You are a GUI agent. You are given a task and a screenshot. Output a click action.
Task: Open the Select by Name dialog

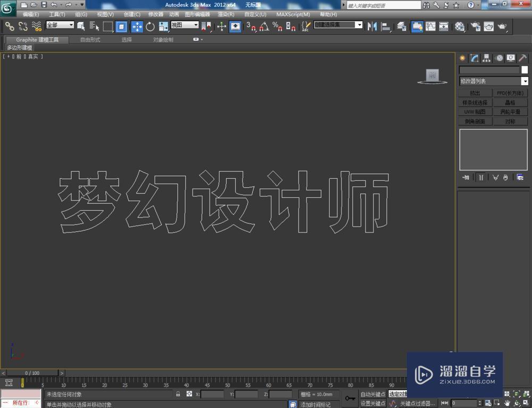point(95,26)
